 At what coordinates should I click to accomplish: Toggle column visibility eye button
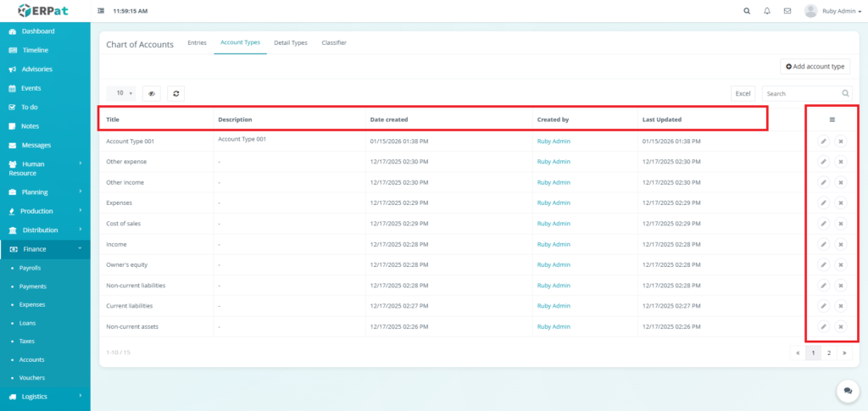(152, 93)
